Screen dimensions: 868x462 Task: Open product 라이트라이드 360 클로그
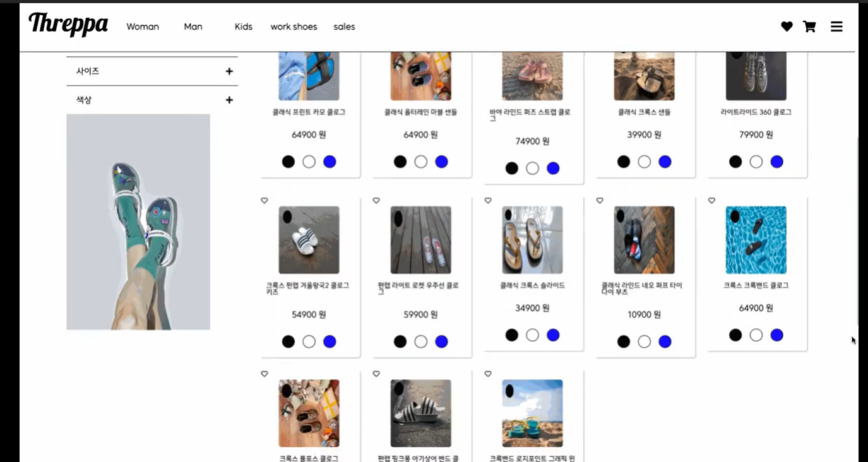coord(756,112)
